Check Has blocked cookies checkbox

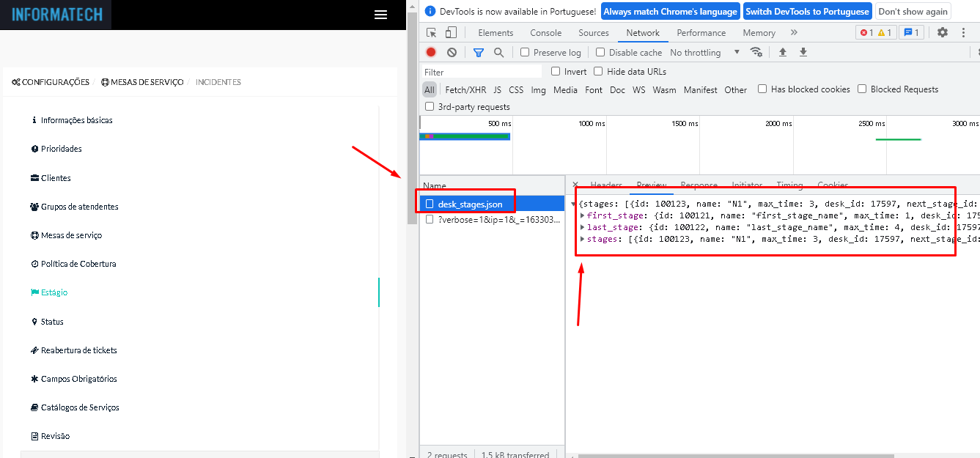coord(762,89)
